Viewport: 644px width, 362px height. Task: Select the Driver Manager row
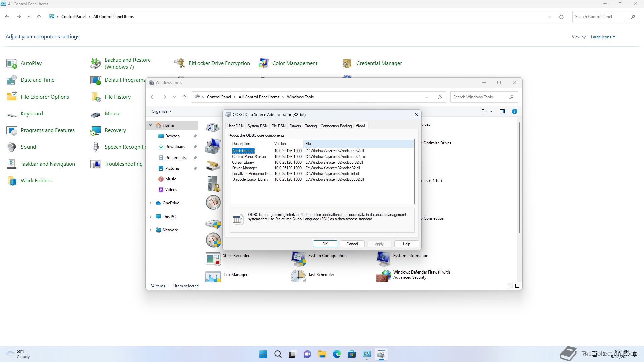[x=322, y=168]
